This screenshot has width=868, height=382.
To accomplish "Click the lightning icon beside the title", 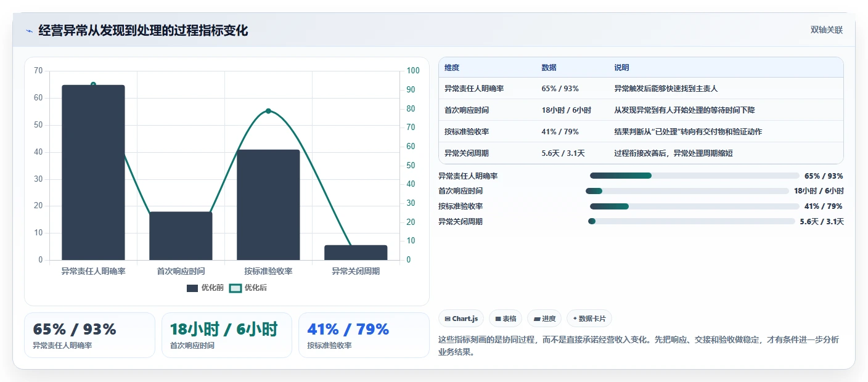I will [x=29, y=31].
